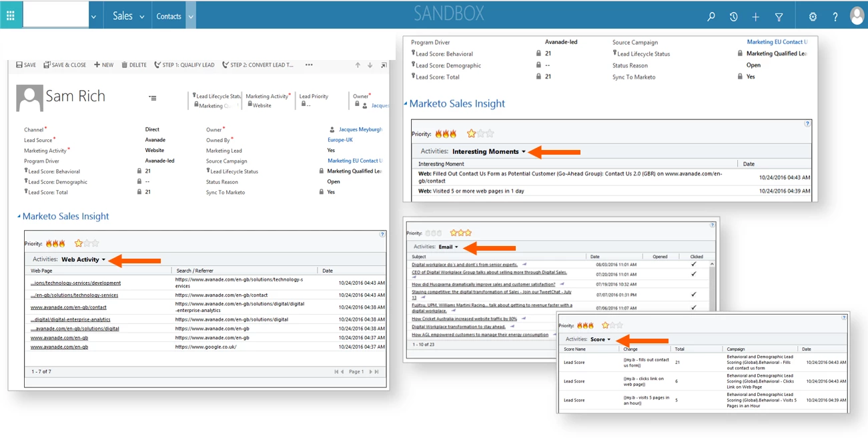Click the Save & Close button

pyautogui.click(x=65, y=65)
